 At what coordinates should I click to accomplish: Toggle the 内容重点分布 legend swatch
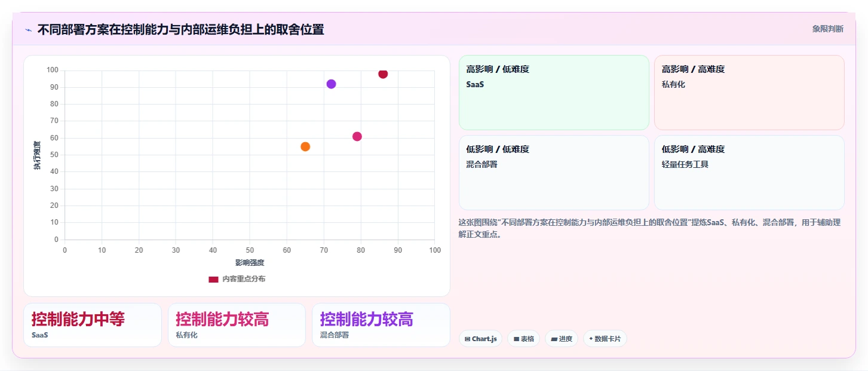(213, 279)
